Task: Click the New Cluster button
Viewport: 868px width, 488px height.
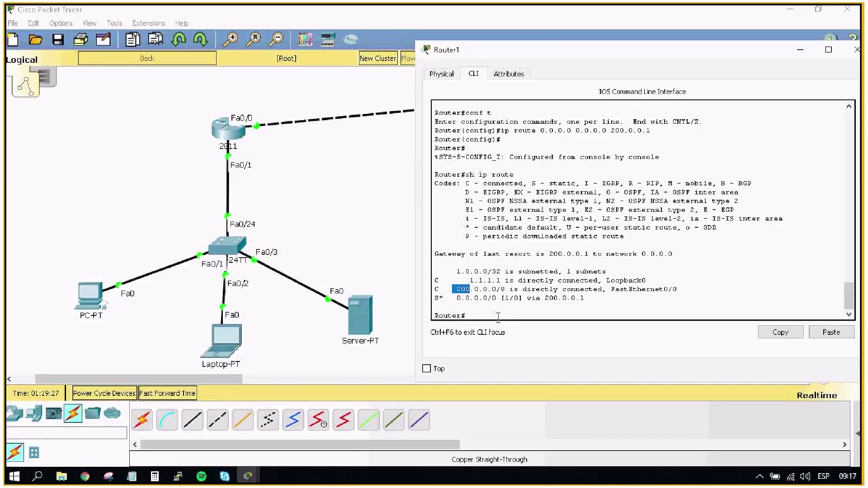Action: 378,58
